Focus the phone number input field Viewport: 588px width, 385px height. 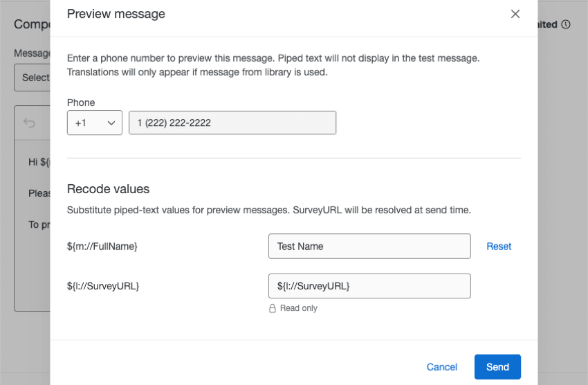[232, 123]
